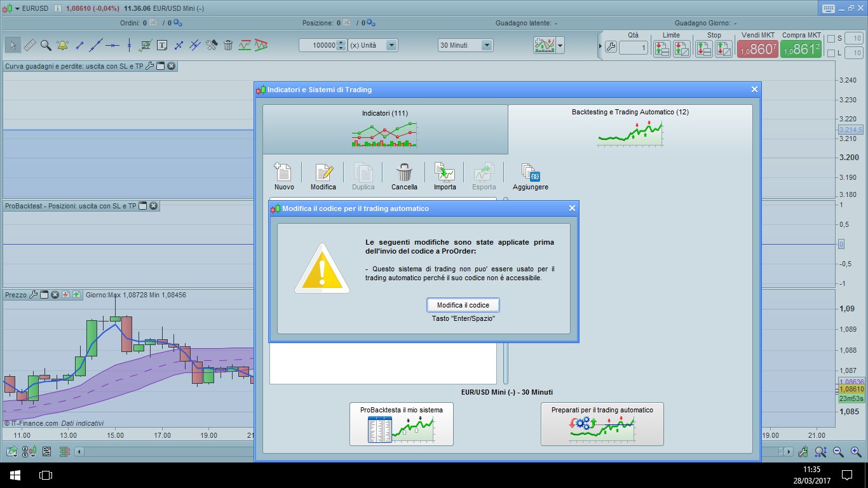
Task: Move the Prezzo panel down with red arrow
Action: (65, 295)
